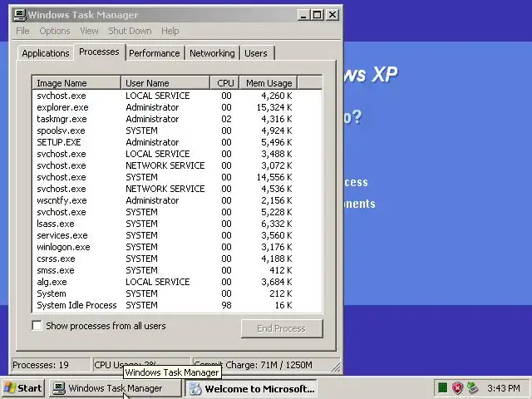The image size is (532, 399).
Task: Click the 3:43 PM clock
Action: 504,388
